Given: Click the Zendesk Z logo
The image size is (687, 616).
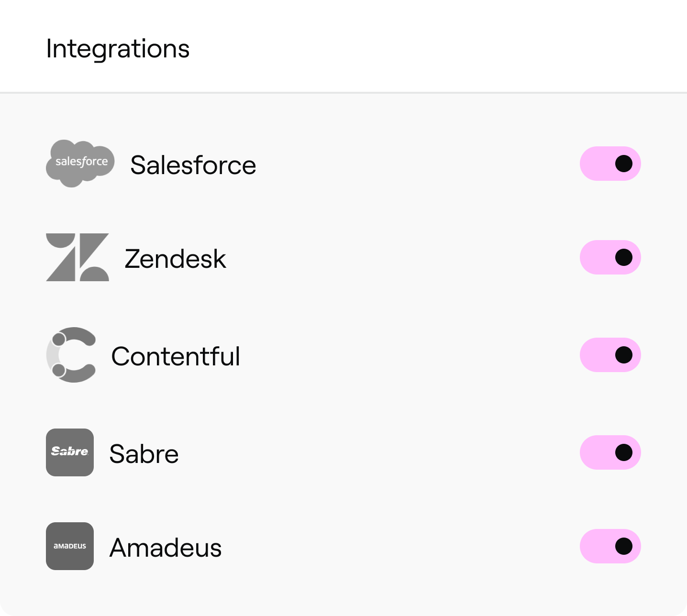Looking at the screenshot, I should click(x=77, y=257).
